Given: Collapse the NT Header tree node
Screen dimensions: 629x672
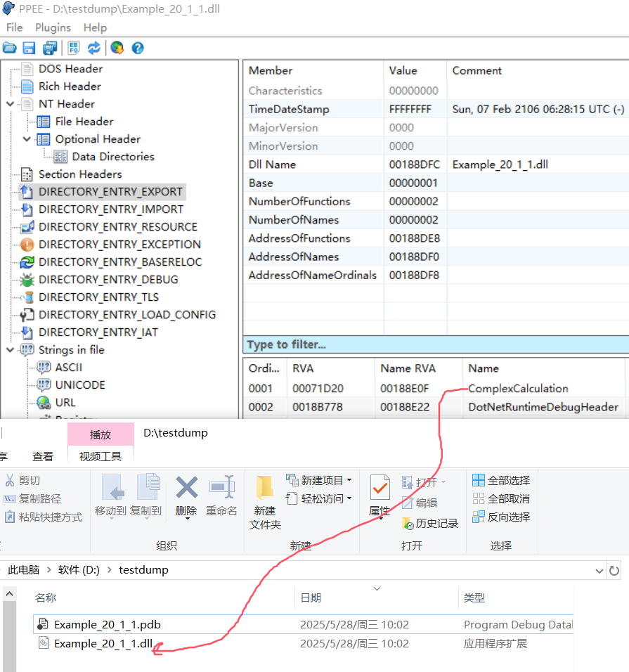Looking at the screenshot, I should pyautogui.click(x=10, y=104).
